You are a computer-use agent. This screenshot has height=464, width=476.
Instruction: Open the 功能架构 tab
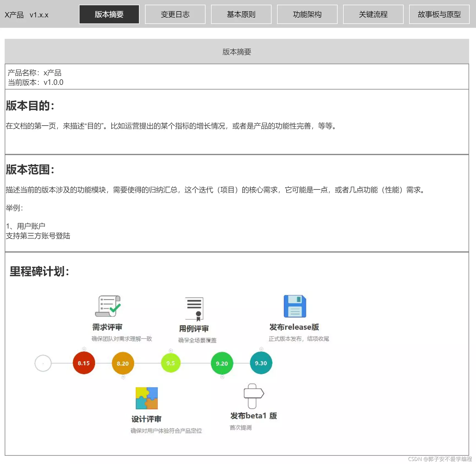307,14
